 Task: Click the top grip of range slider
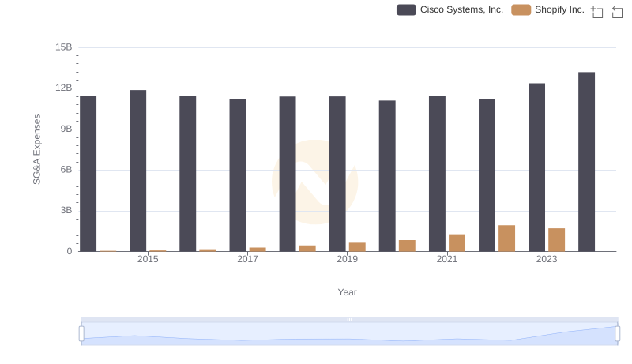click(x=349, y=319)
